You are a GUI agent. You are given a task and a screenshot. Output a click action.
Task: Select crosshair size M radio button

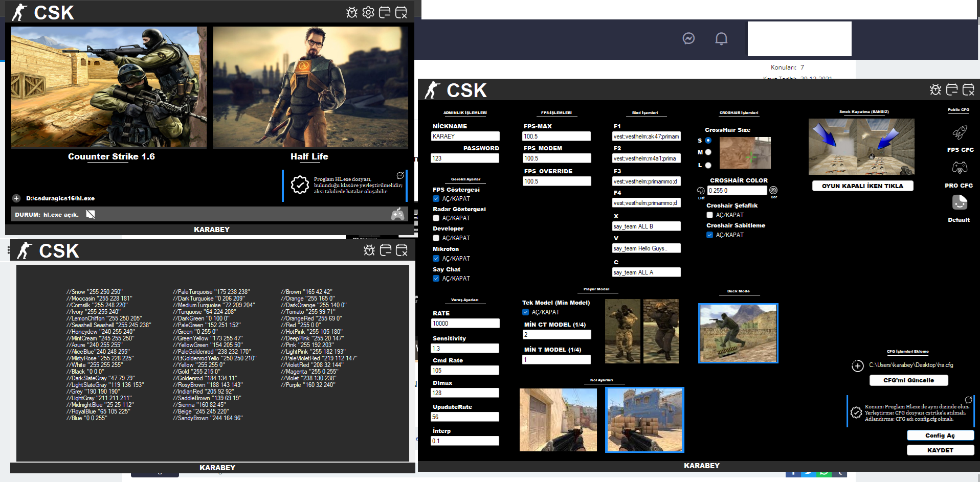[x=708, y=152]
